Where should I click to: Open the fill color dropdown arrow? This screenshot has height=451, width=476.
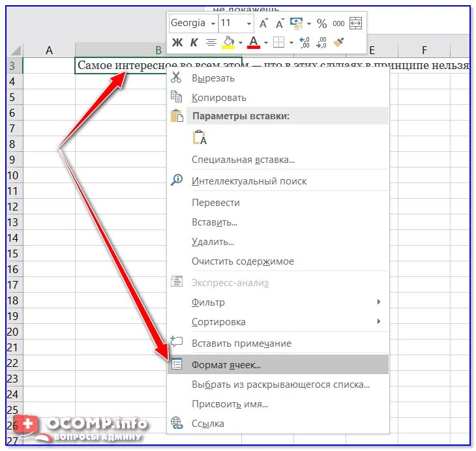tap(241, 42)
